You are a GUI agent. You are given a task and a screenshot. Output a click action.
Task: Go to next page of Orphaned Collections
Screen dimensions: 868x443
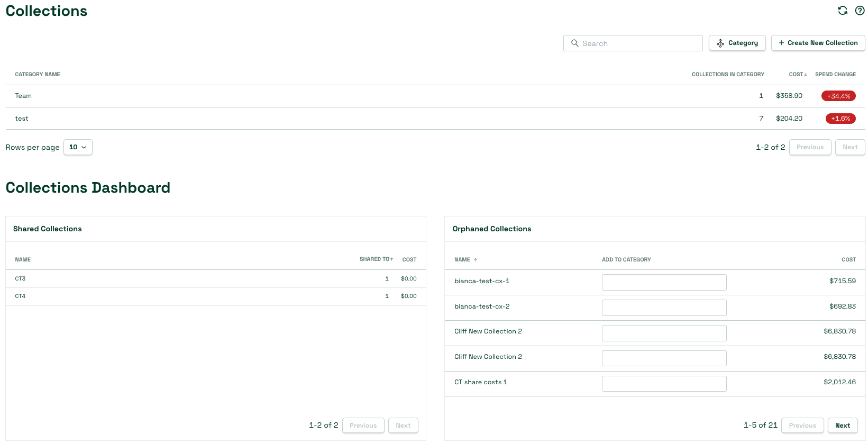click(x=842, y=426)
